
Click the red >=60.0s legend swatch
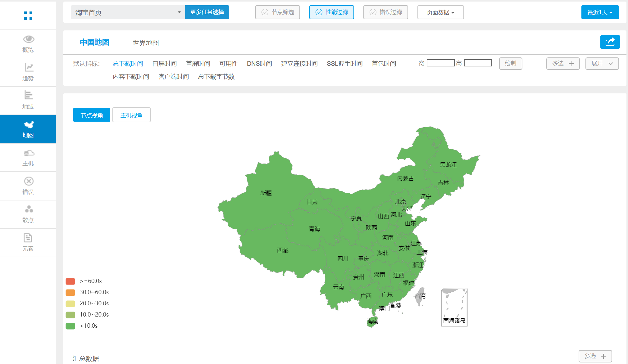71,281
